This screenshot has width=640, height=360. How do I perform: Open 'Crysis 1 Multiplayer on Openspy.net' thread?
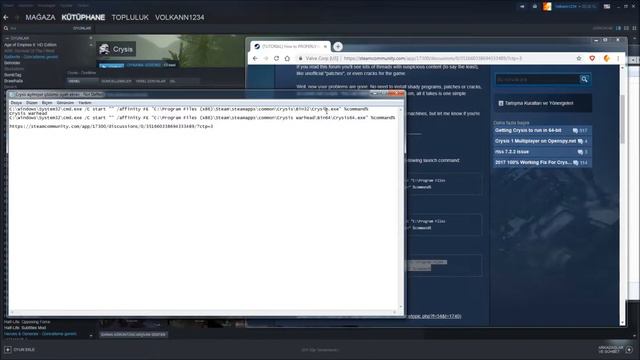point(535,141)
